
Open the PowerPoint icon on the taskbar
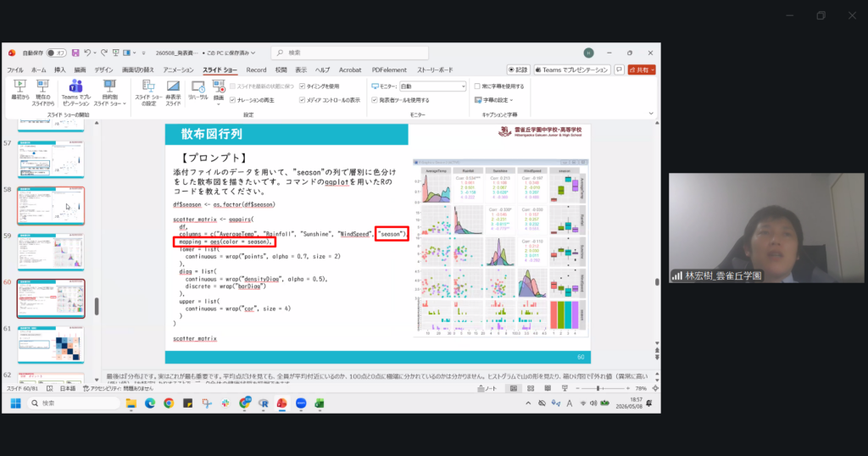click(281, 403)
